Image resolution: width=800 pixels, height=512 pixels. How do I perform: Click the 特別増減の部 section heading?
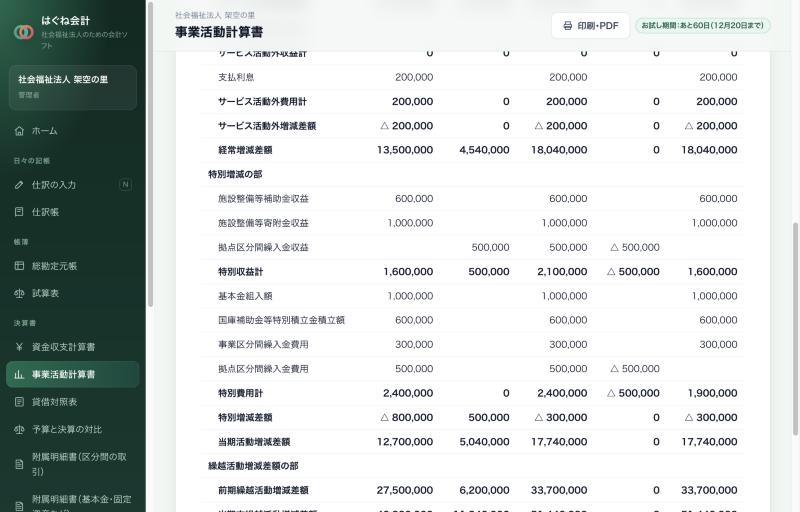click(235, 174)
